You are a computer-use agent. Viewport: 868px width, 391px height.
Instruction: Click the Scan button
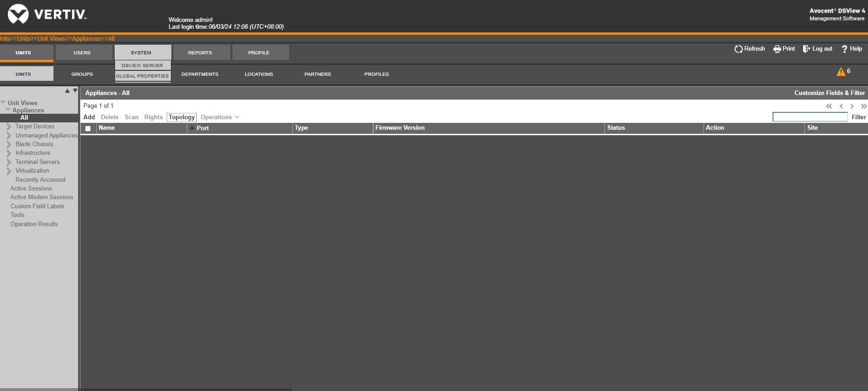click(132, 117)
